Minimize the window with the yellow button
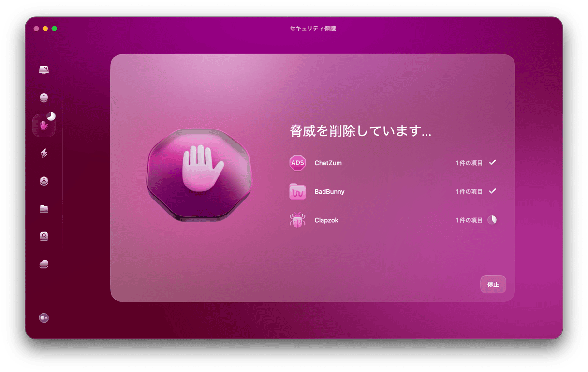 (x=45, y=29)
